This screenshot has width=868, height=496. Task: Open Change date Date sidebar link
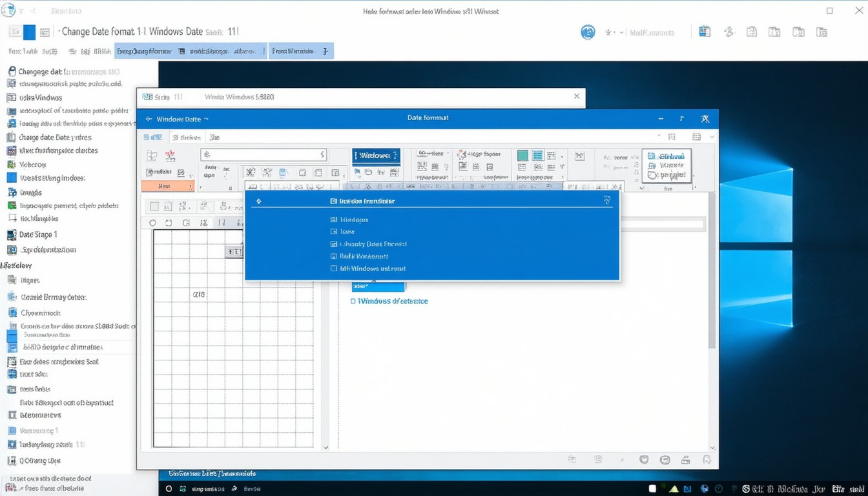coord(55,138)
